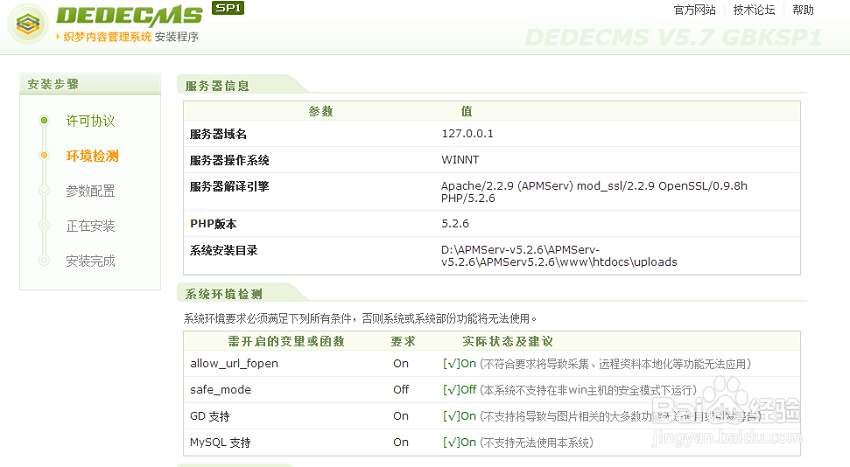Select the 安装完成 step

click(91, 261)
